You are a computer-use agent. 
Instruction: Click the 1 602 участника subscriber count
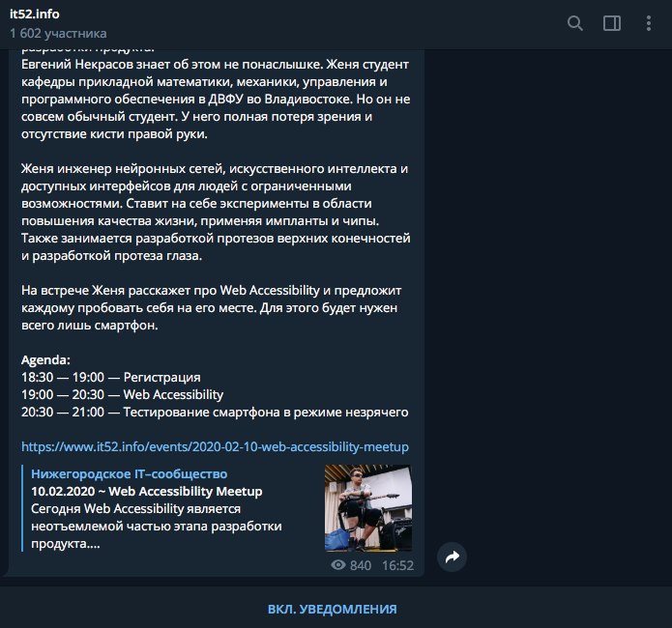coord(58,34)
